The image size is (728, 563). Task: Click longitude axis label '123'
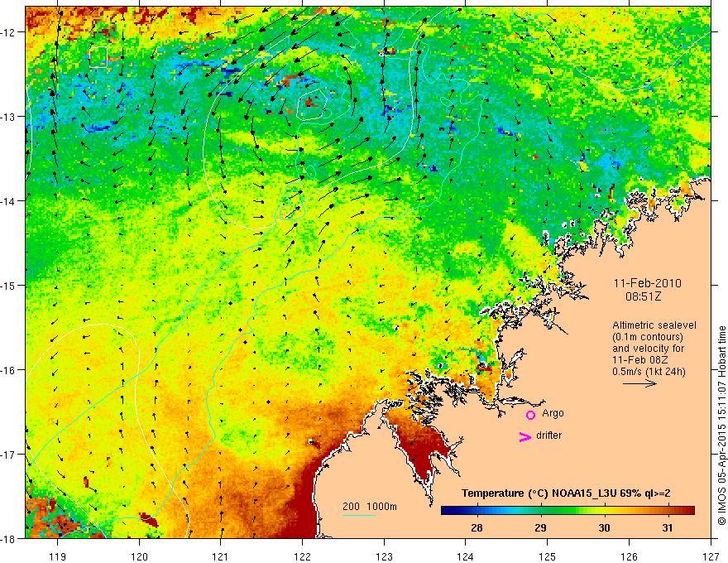384,556
